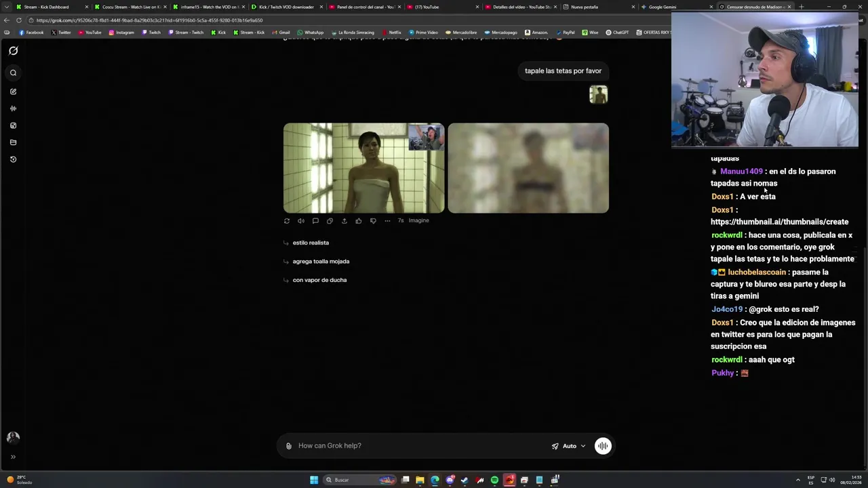
Task: Open the Imagine icon in the sidebar
Action: [x=13, y=125]
